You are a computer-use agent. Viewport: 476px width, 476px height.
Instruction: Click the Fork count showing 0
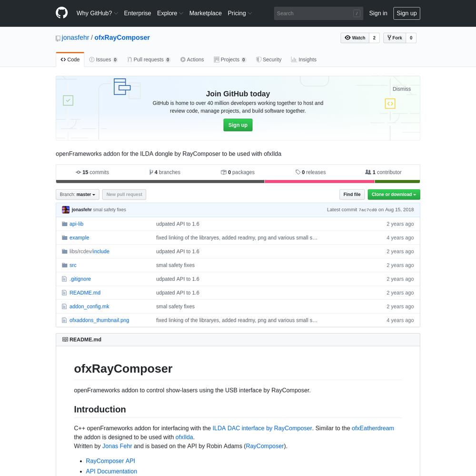point(411,38)
